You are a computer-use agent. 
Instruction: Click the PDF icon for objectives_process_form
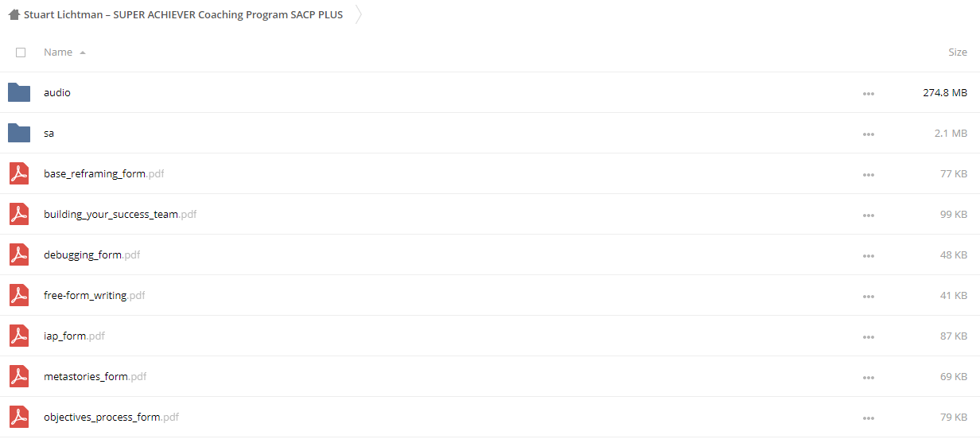click(x=19, y=417)
